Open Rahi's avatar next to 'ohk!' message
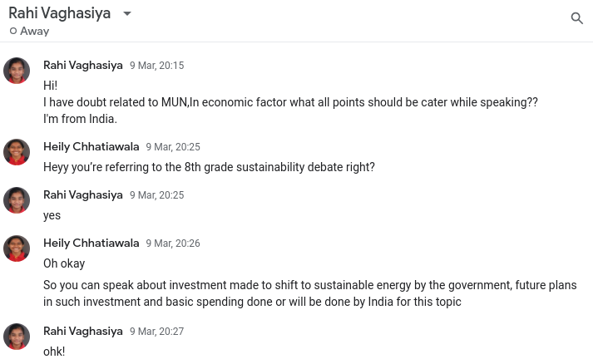 point(17,337)
